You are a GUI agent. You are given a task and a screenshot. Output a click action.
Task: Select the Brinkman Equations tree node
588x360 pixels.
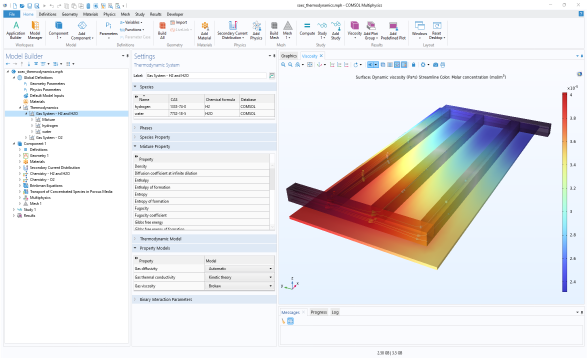pos(46,186)
